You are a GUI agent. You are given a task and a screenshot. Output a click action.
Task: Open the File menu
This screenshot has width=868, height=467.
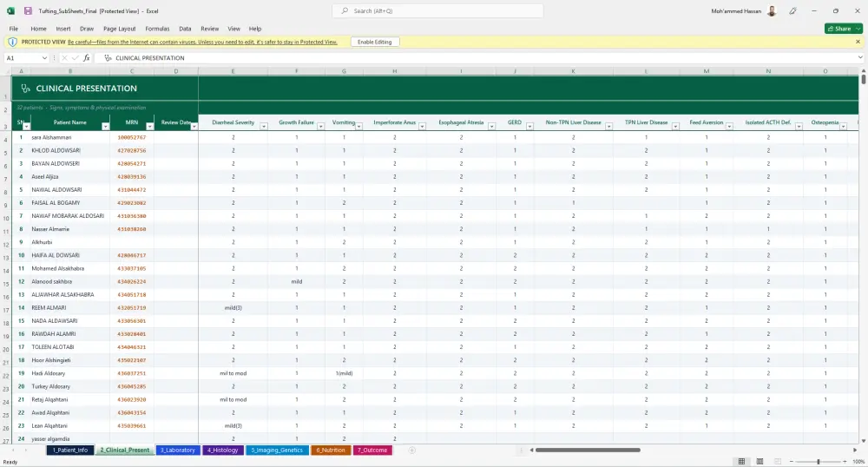[x=13, y=29]
